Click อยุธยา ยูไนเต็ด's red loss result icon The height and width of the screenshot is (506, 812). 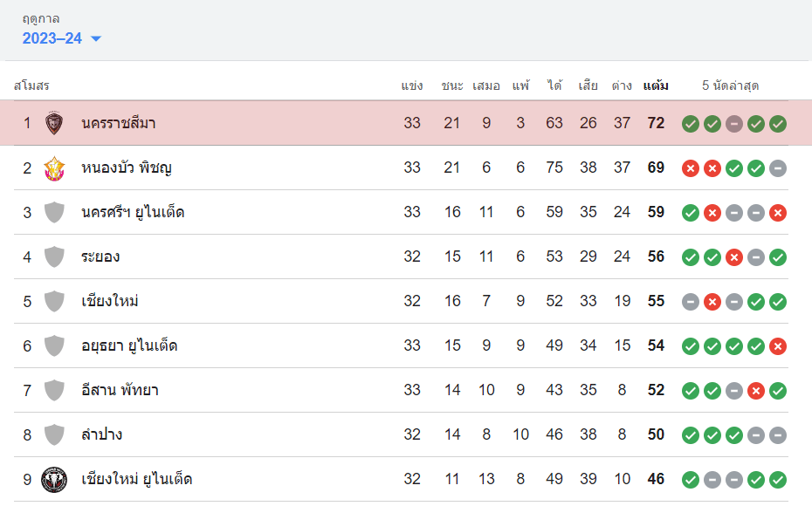(778, 346)
